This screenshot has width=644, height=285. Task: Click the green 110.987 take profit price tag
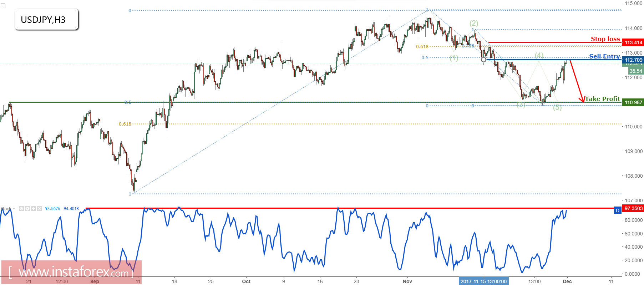tap(633, 102)
